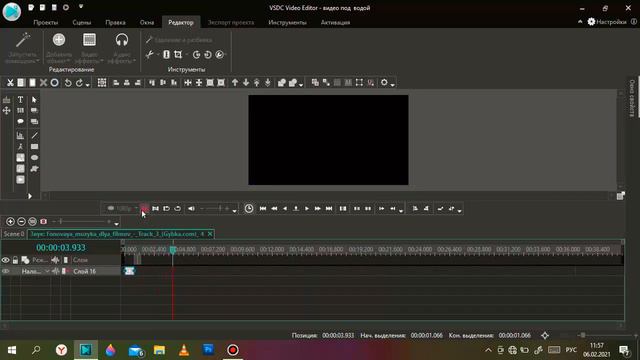Viewport: 640px width, 360px height.
Task: Click the playhead marker on timeline ruler
Action: 173,249
